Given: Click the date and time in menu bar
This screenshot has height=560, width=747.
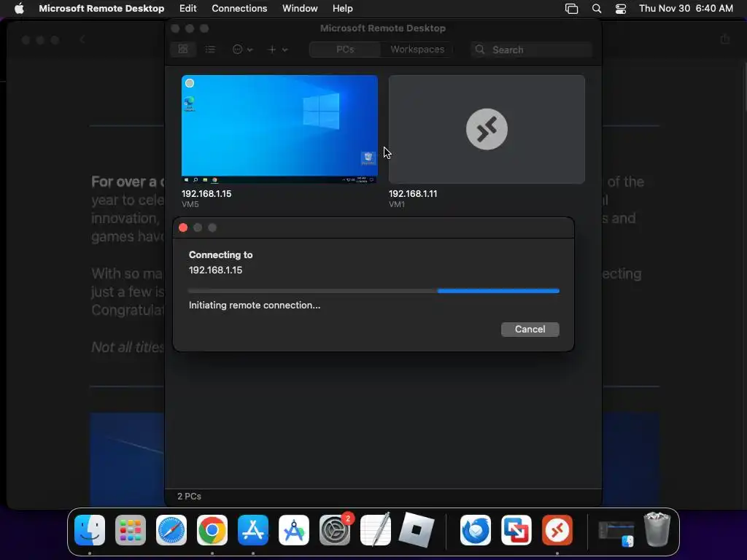Looking at the screenshot, I should [x=686, y=8].
